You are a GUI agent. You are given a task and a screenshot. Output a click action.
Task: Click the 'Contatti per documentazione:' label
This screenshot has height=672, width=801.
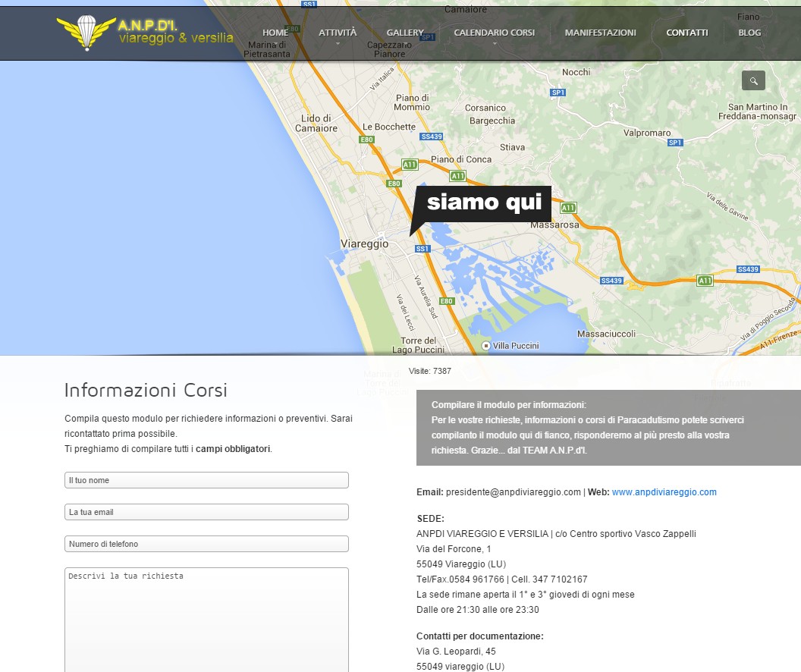tap(480, 636)
